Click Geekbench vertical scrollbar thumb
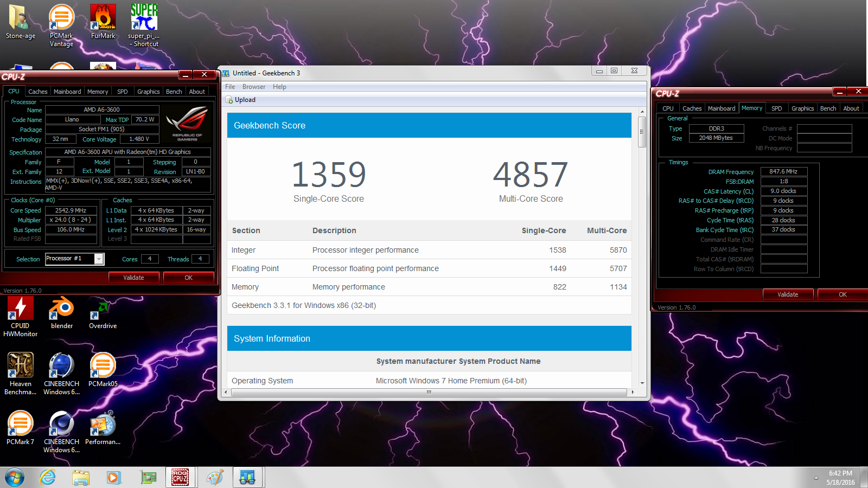The width and height of the screenshot is (868, 488). coord(642,132)
